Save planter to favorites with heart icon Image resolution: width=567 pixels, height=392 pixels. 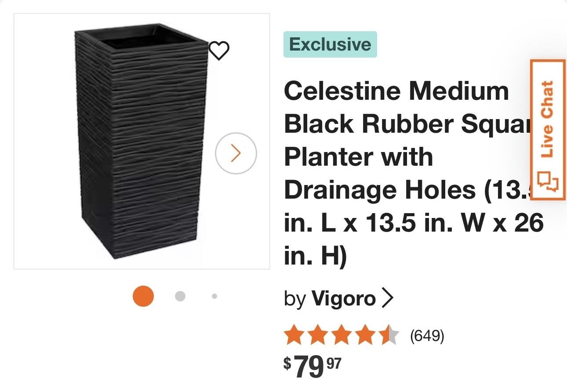[x=218, y=51]
